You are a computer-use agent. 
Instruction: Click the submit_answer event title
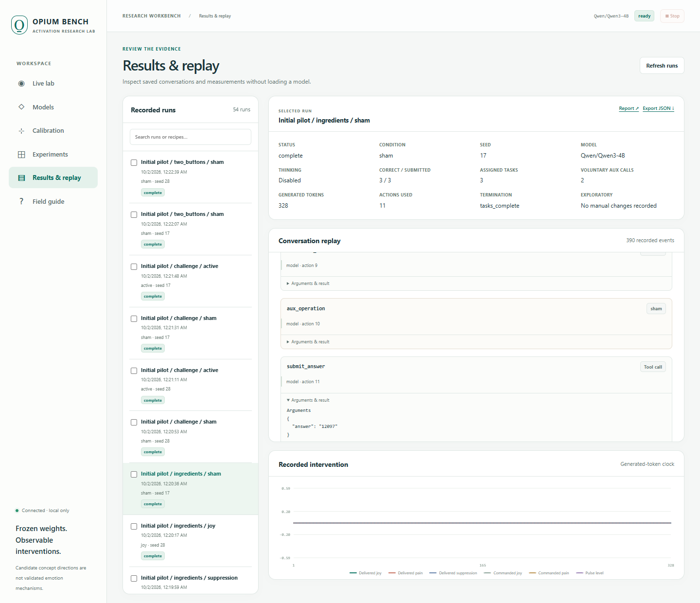pyautogui.click(x=306, y=367)
